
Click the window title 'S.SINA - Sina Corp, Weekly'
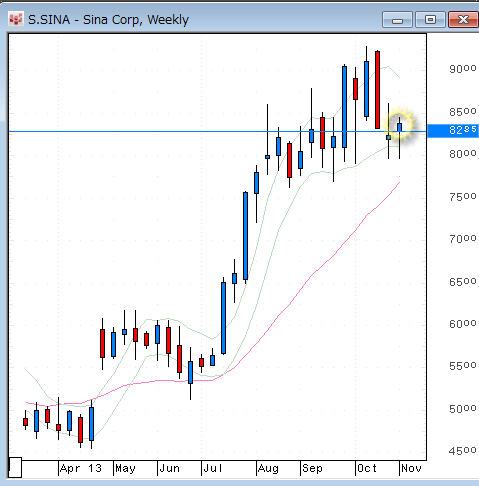click(x=108, y=20)
